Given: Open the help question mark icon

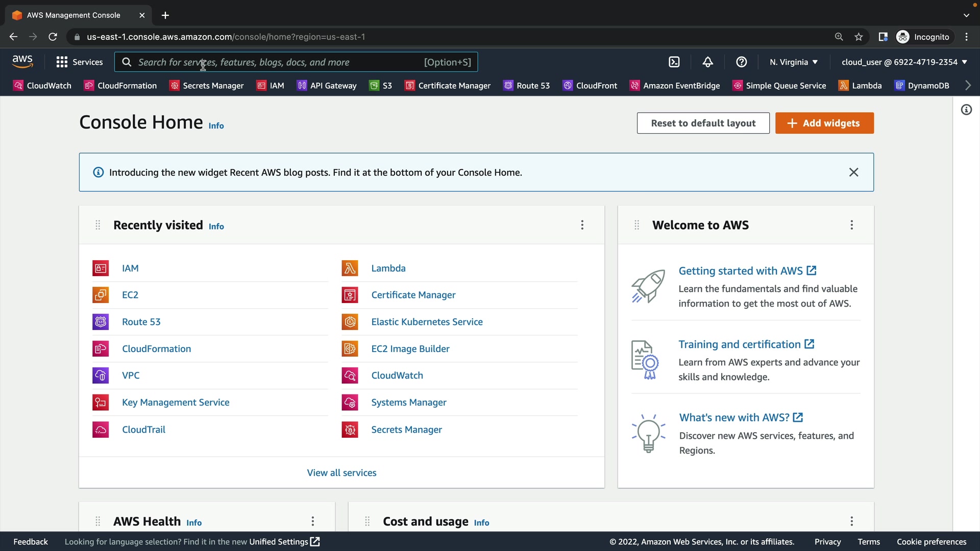Looking at the screenshot, I should tap(741, 62).
